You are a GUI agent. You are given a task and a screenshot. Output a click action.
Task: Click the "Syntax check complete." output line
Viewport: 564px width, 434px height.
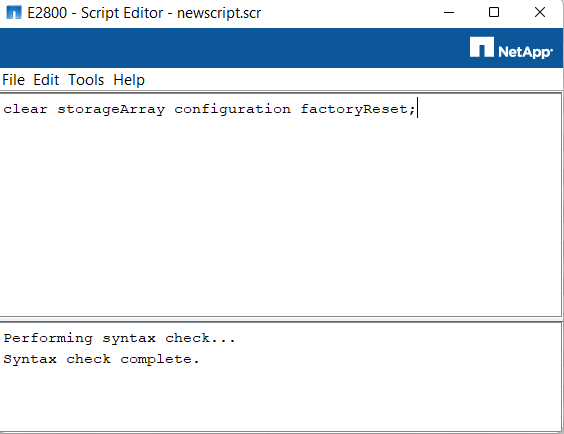(101, 359)
